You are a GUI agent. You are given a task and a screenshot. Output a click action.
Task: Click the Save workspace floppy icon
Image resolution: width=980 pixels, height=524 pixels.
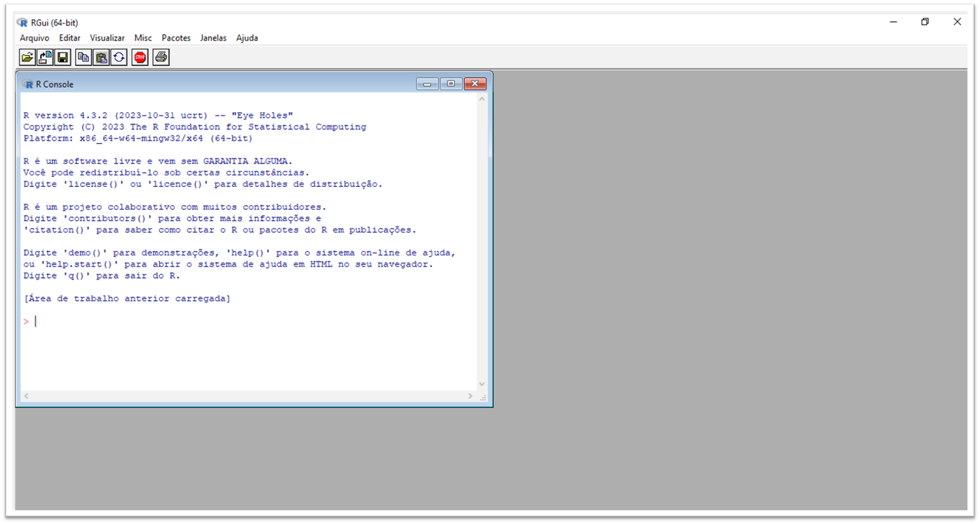click(x=63, y=58)
